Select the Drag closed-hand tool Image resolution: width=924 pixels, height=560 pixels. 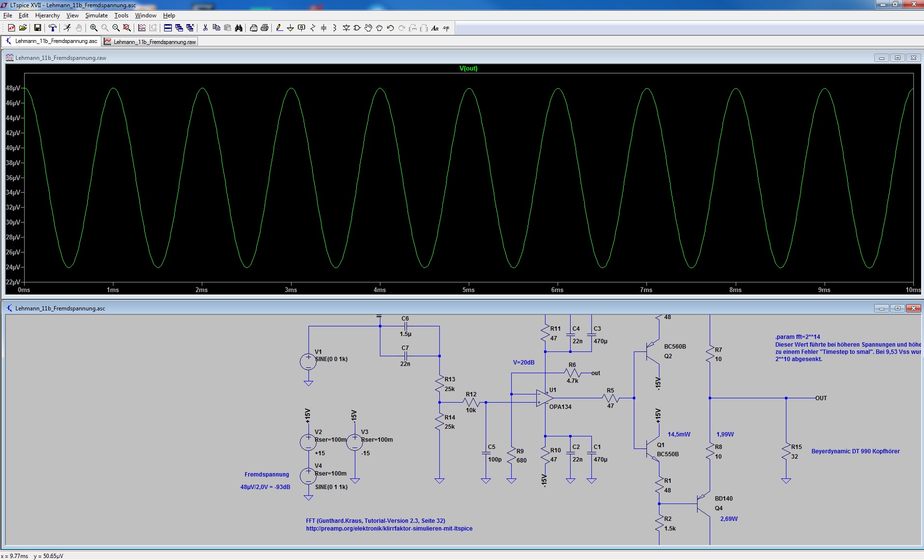tap(379, 28)
